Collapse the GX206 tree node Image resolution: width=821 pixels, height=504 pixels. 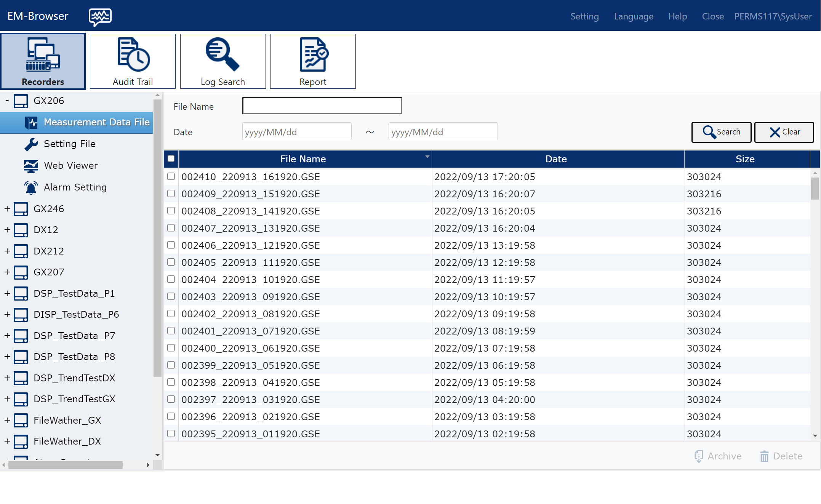[7, 101]
